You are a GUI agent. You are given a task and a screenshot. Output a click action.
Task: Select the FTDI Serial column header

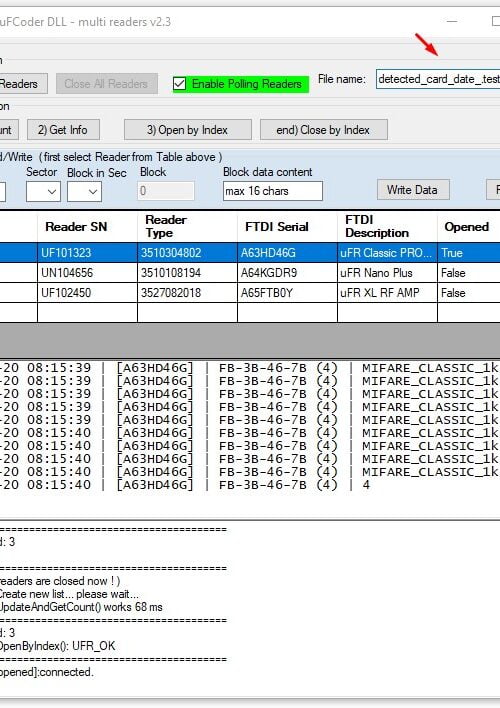pyautogui.click(x=287, y=227)
